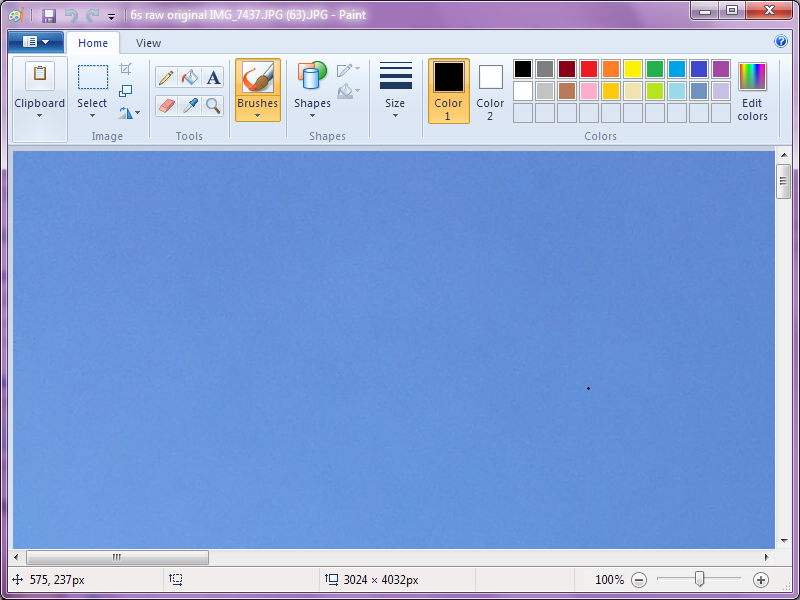Click the horizontal scrollbar left arrow
Screen dimensions: 800x600
(16, 557)
